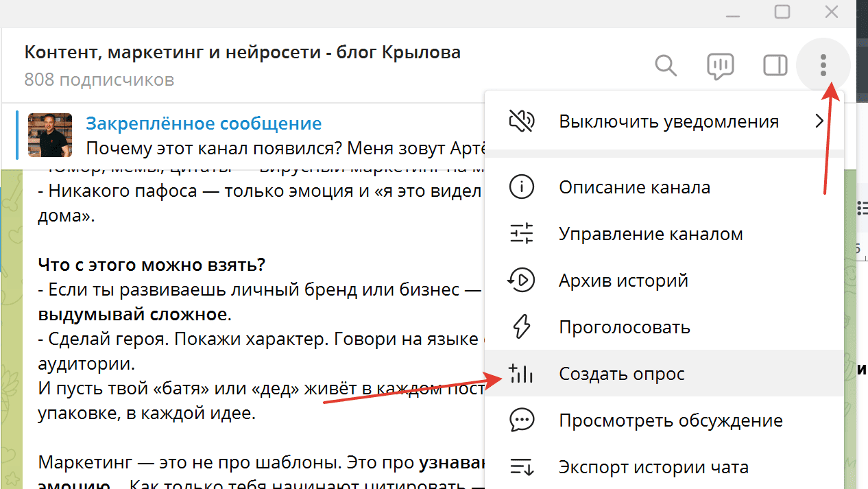Expand the Выключить уведомления submenu arrow
The image size is (868, 489).
coord(819,121)
